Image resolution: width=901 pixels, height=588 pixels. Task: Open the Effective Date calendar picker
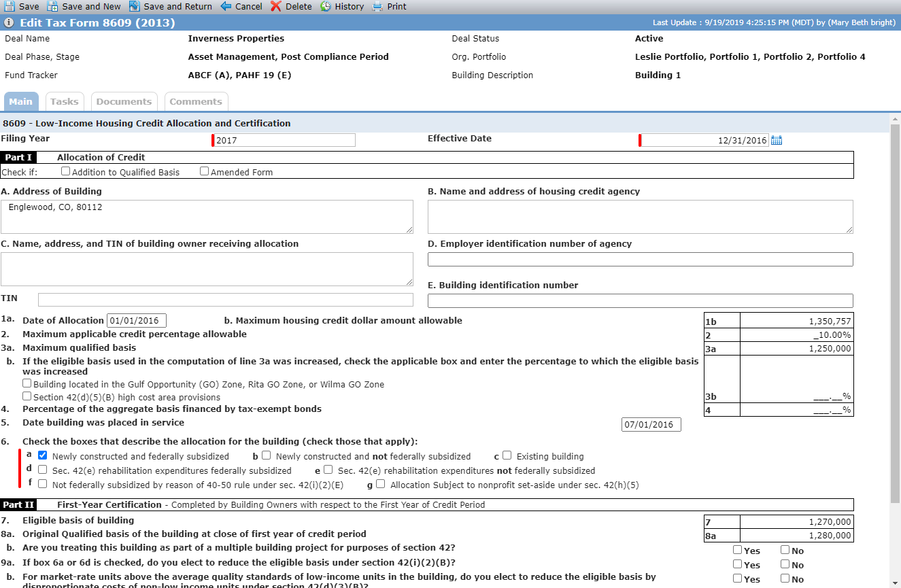(x=777, y=140)
